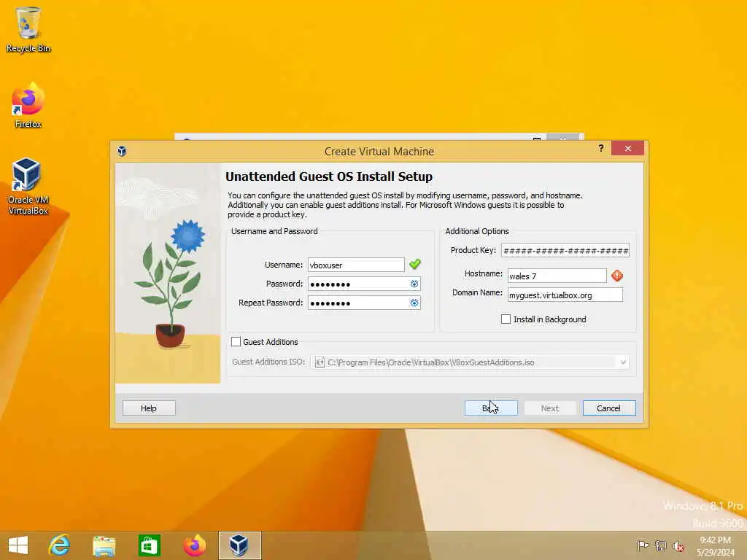Enable the Guest Additions checkbox
This screenshot has width=747, height=560.
click(x=236, y=341)
